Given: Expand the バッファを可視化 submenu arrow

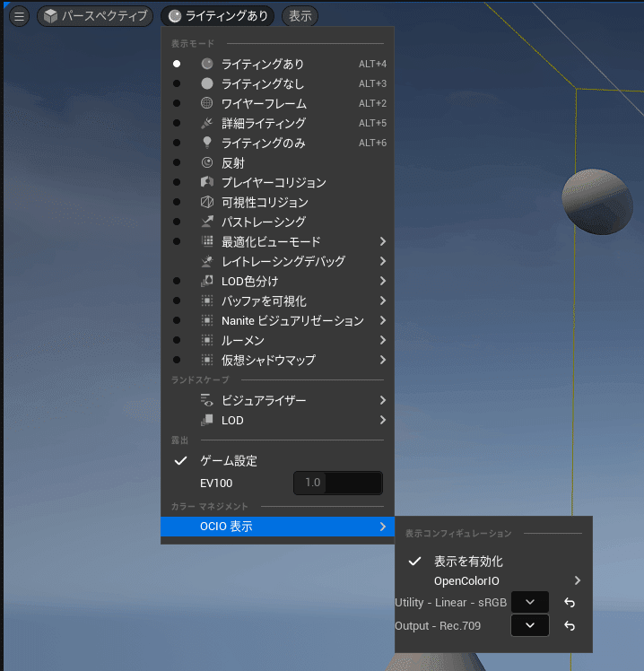Looking at the screenshot, I should (383, 301).
